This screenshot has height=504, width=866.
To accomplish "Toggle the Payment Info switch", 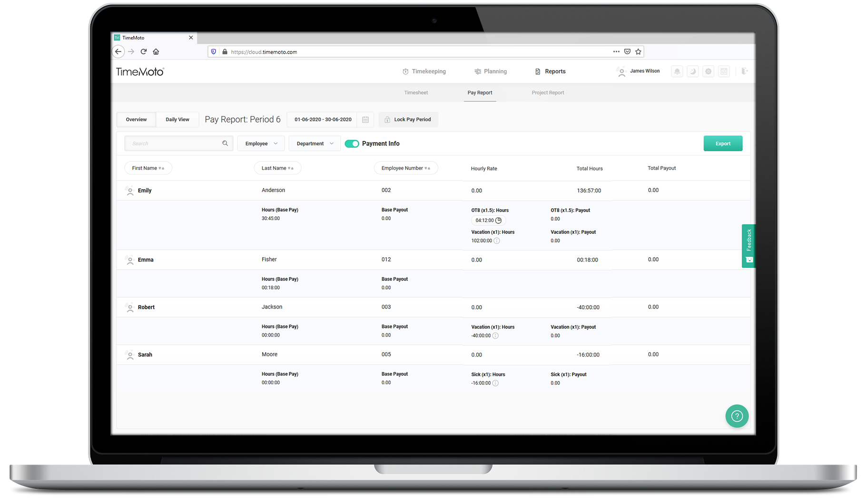I will (352, 144).
